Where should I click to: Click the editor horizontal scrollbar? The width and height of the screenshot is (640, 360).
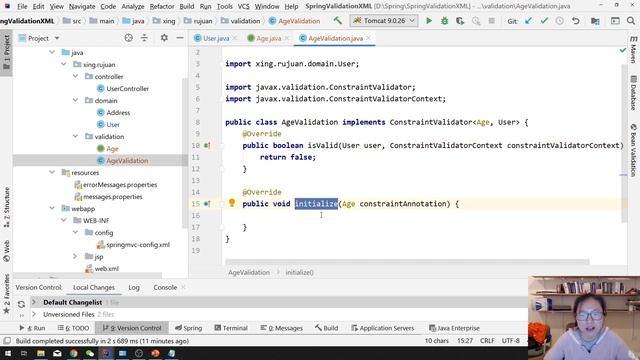tap(407, 262)
